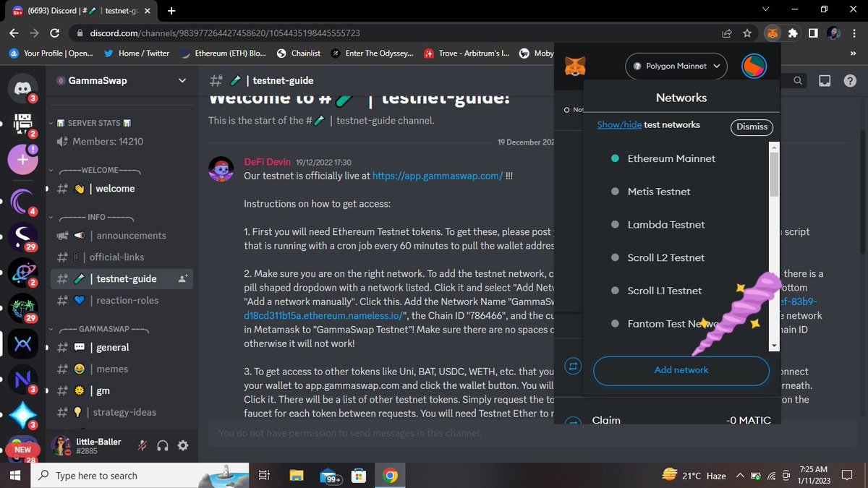Reload the page in Chrome
The width and height of the screenshot is (868, 488).
[55, 33]
